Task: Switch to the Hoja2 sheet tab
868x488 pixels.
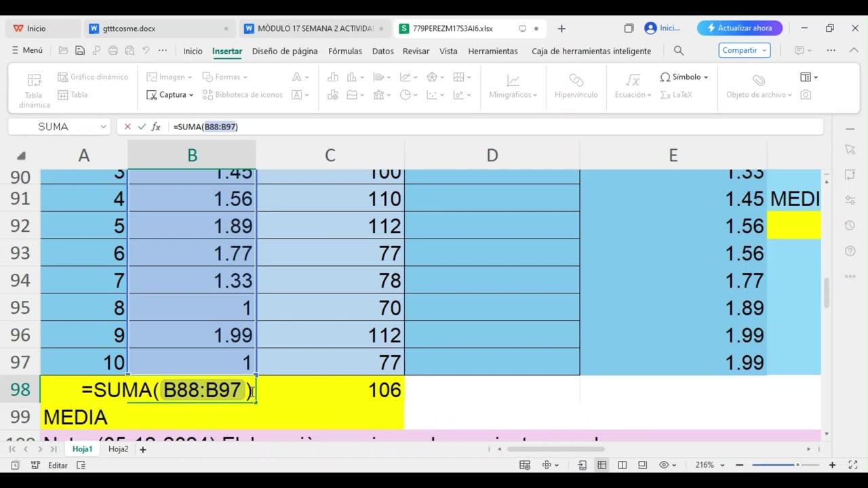Action: tap(119, 449)
